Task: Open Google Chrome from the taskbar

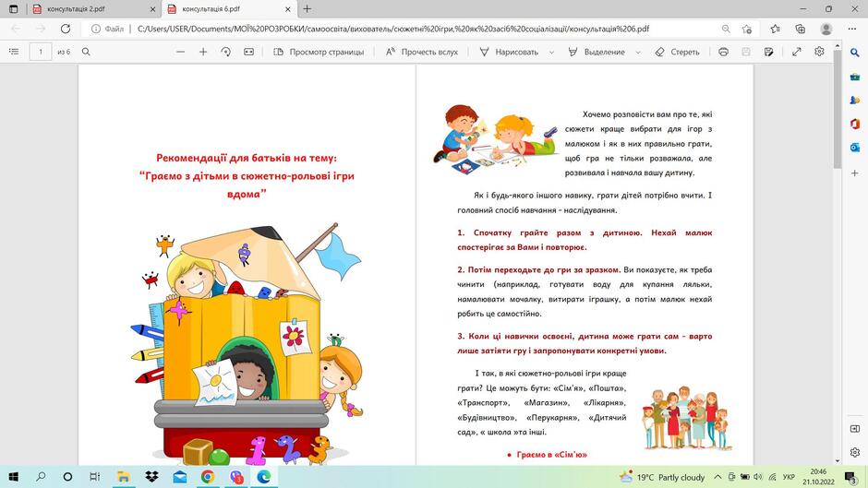Action: [208, 476]
